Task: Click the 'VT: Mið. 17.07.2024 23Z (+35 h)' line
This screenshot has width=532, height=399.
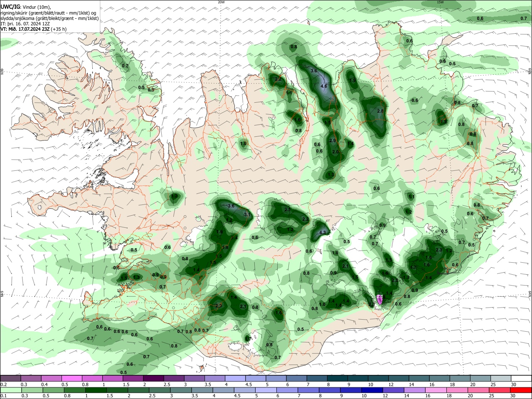Action: [33, 29]
